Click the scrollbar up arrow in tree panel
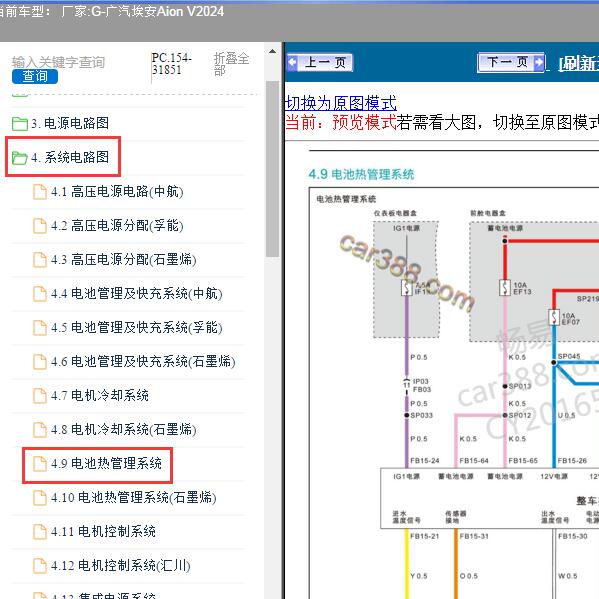The image size is (599, 599). (272, 51)
